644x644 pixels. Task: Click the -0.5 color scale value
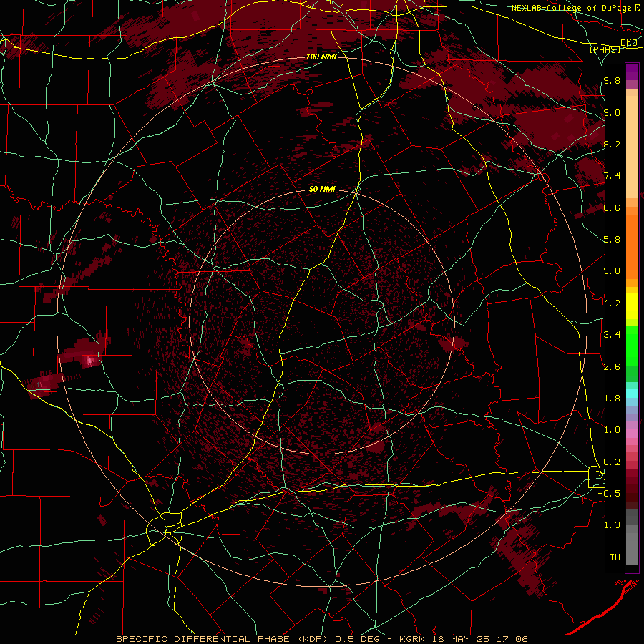coord(610,494)
